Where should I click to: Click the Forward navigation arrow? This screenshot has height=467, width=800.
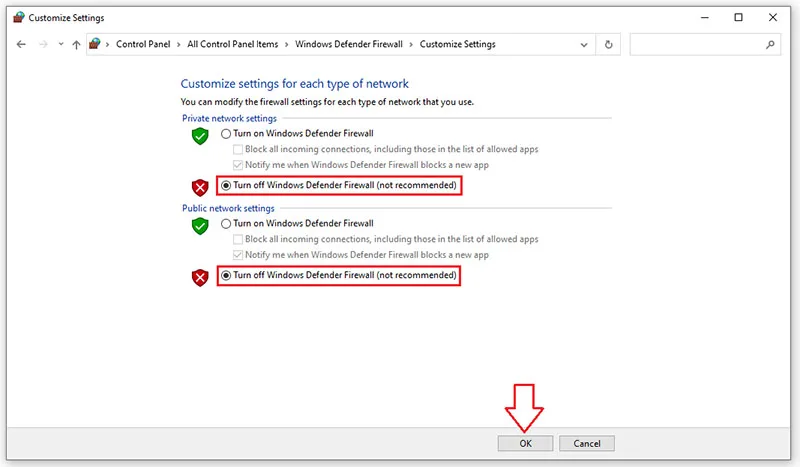pos(43,44)
